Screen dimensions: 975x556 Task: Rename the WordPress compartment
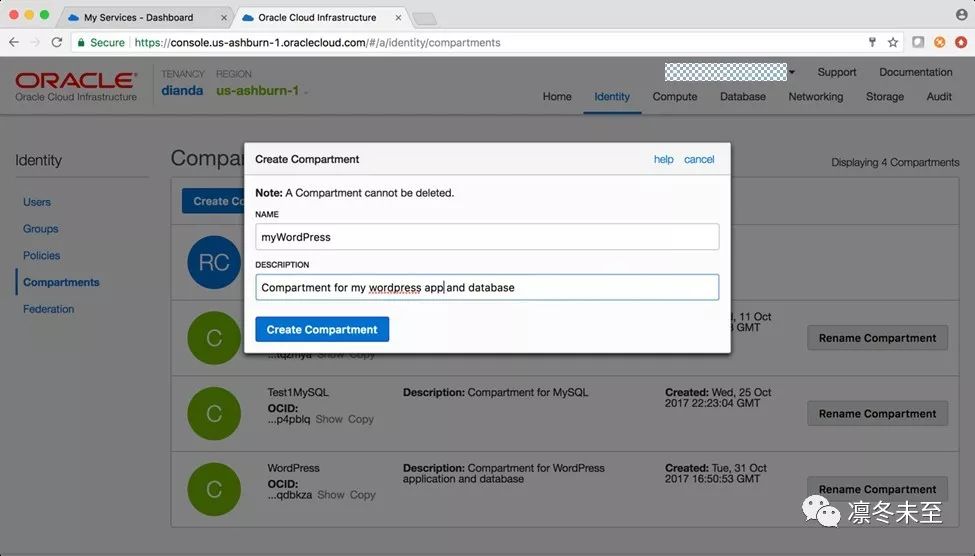877,489
